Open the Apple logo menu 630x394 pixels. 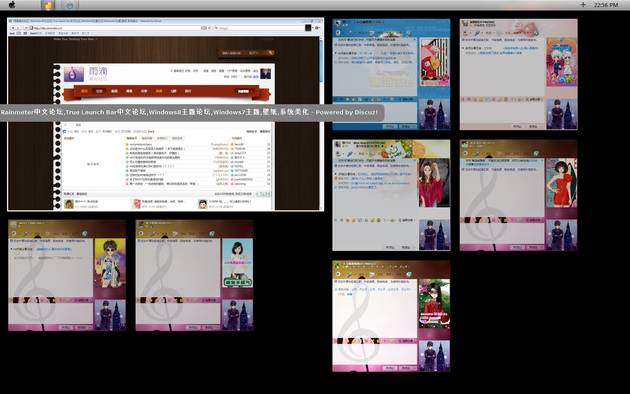click(12, 5)
